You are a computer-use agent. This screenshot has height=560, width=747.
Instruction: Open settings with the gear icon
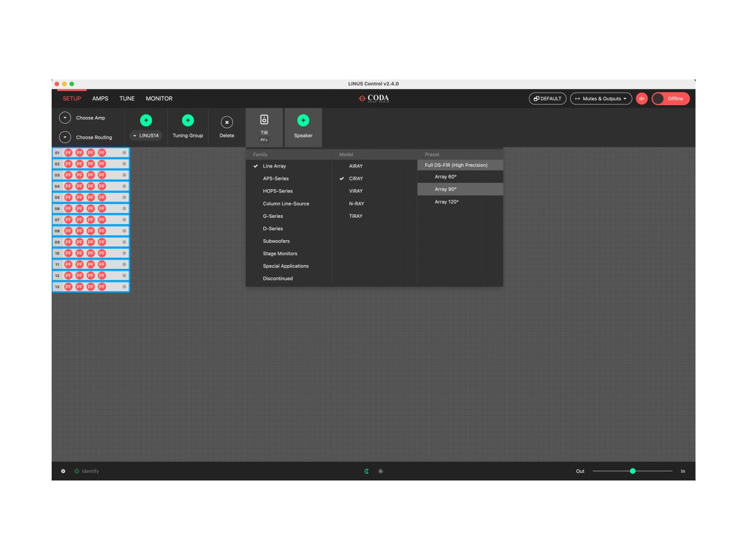click(63, 471)
